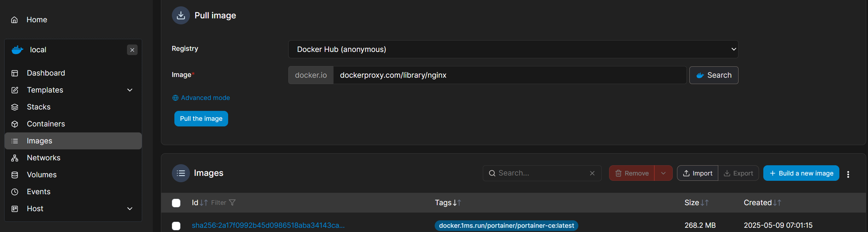Close the local environment with X
The image size is (868, 232).
click(x=132, y=50)
